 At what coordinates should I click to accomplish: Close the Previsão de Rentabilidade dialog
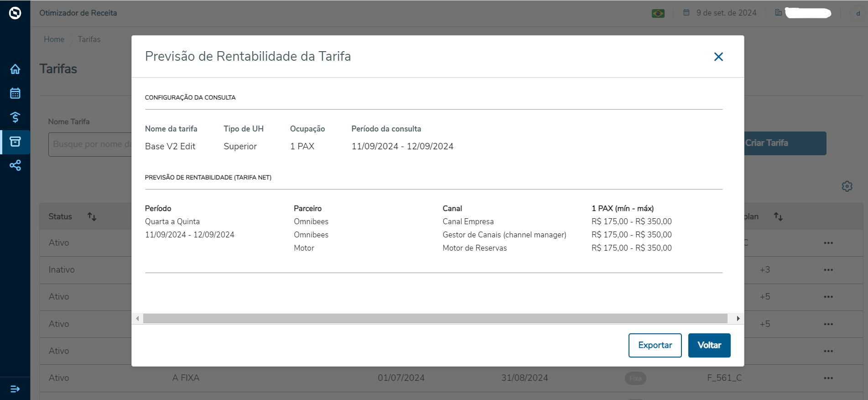[x=718, y=57]
